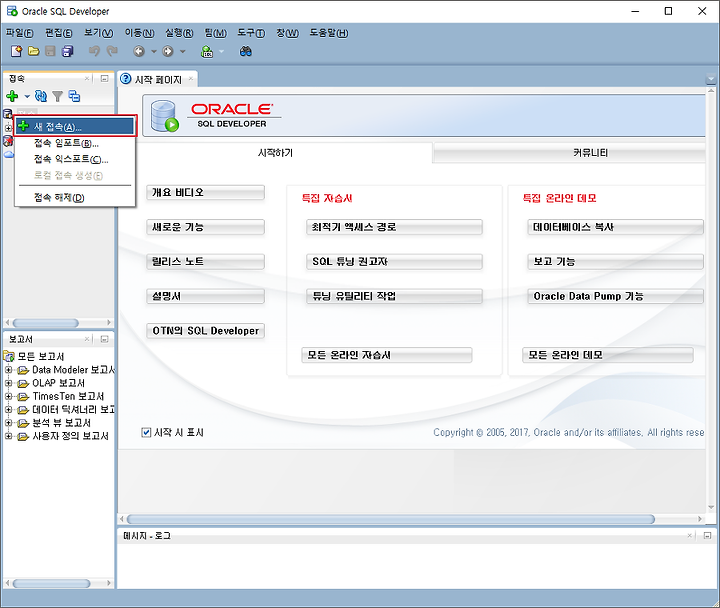This screenshot has width=720, height=608.
Task: Click the filter funnel icon in connections panel
Action: (57, 96)
